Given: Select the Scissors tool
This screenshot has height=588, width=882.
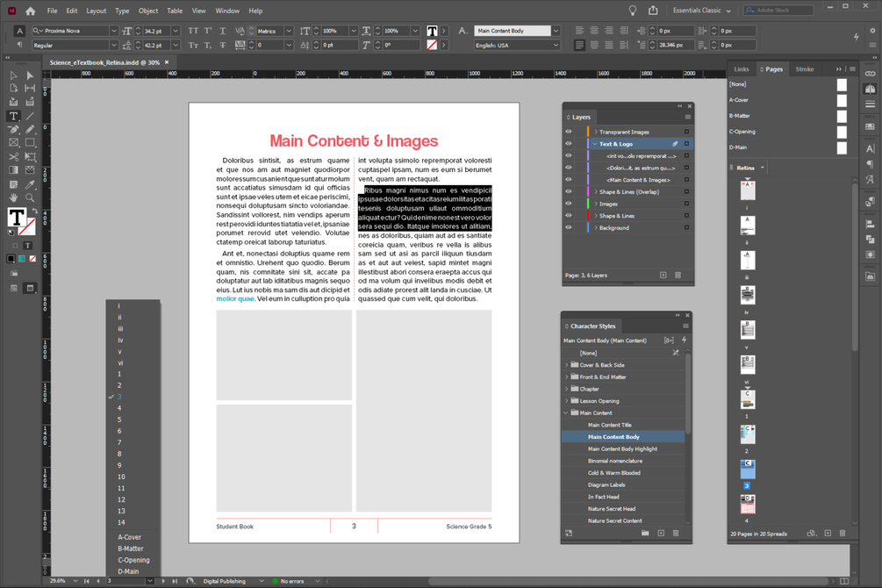Looking at the screenshot, I should (x=13, y=157).
